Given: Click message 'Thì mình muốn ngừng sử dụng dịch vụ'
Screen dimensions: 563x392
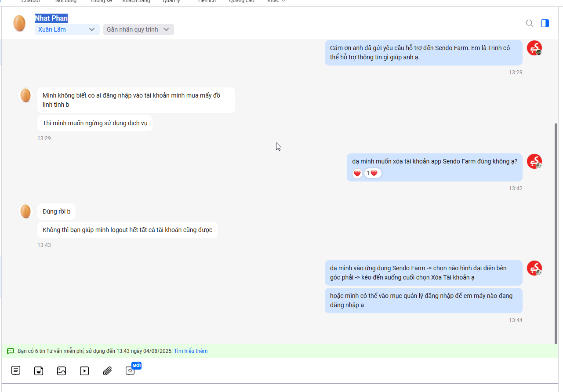Looking at the screenshot, I should 95,123.
